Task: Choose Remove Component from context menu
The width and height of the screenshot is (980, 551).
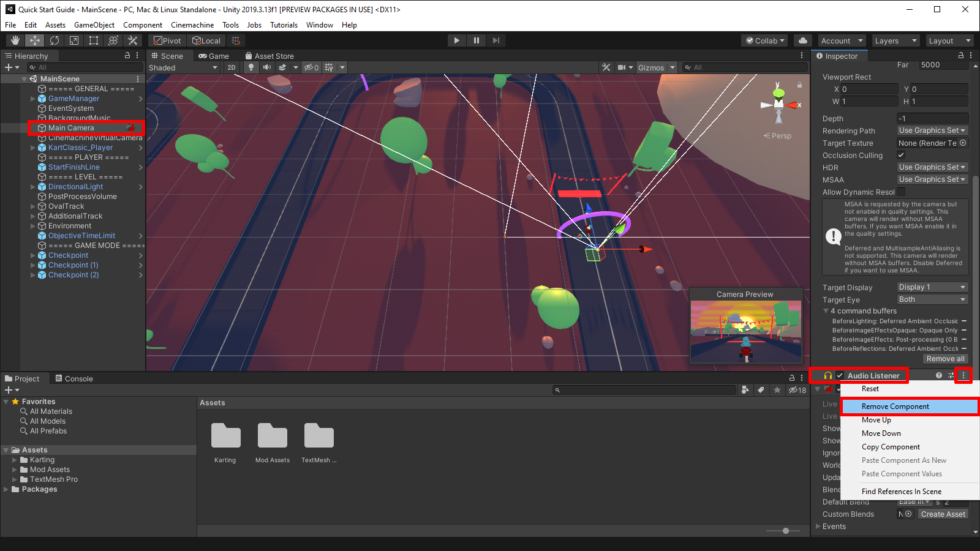Action: pos(895,407)
